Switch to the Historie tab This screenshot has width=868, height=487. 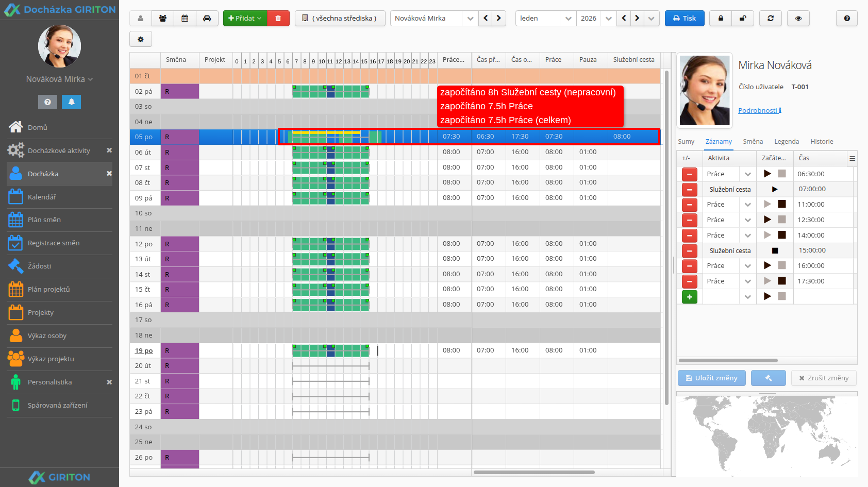[x=822, y=142]
